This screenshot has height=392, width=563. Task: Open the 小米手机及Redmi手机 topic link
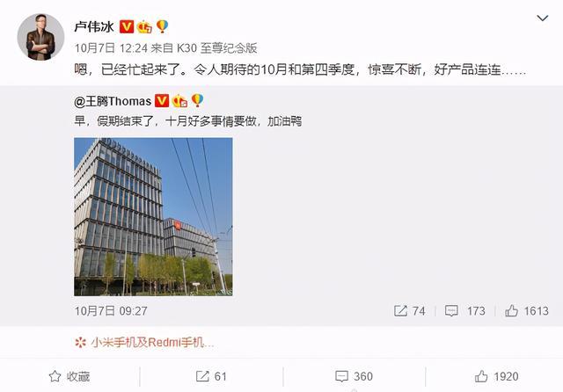pyautogui.click(x=144, y=343)
